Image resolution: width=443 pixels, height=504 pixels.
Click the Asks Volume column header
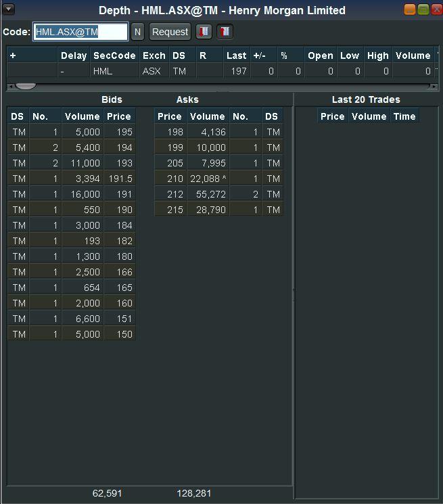[x=208, y=116]
